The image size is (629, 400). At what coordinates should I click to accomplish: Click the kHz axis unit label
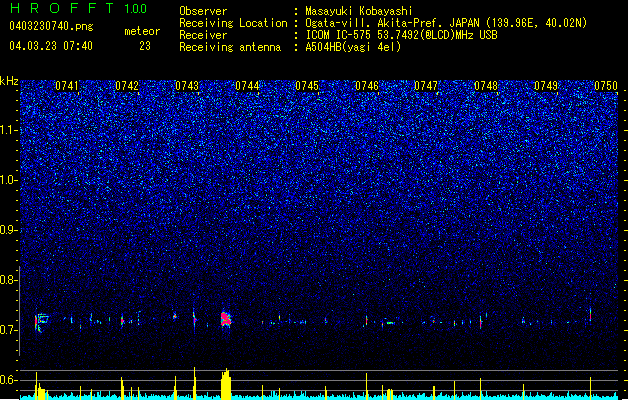(x=9, y=81)
